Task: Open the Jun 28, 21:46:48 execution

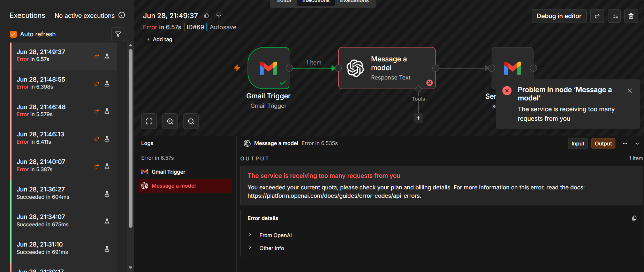Action: pos(63,111)
